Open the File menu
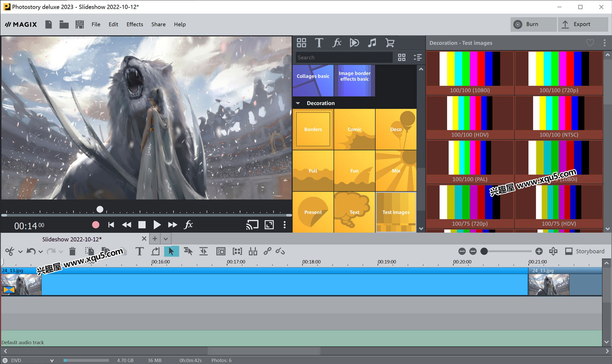The height and width of the screenshot is (364, 612). [96, 24]
